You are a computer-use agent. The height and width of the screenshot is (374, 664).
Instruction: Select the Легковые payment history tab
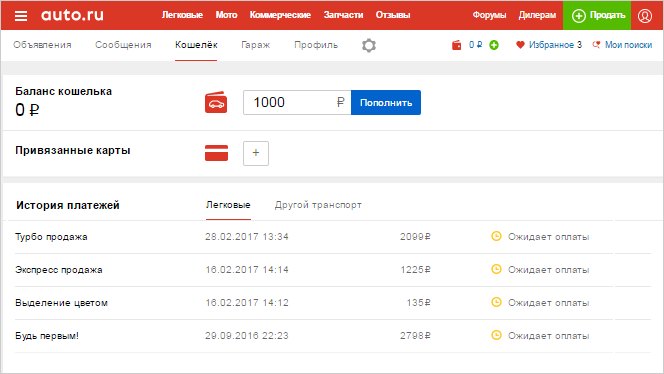point(228,205)
